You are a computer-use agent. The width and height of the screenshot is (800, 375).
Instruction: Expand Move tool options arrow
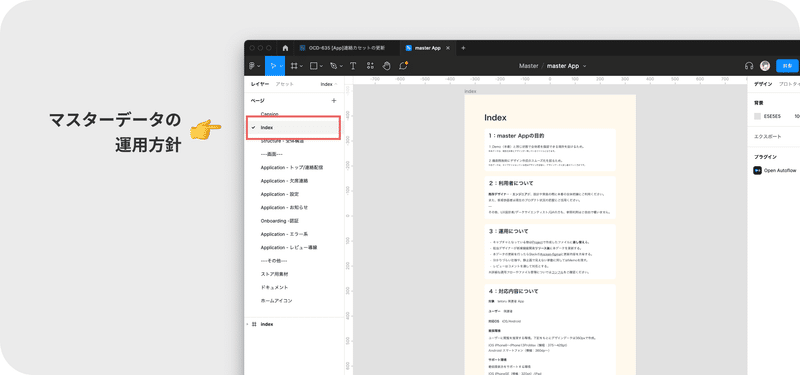(x=281, y=66)
